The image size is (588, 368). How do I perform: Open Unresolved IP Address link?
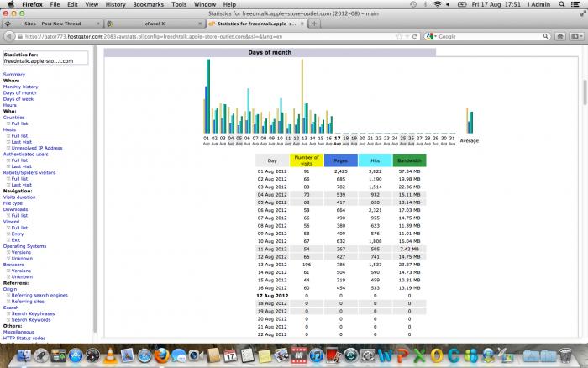click(37, 148)
